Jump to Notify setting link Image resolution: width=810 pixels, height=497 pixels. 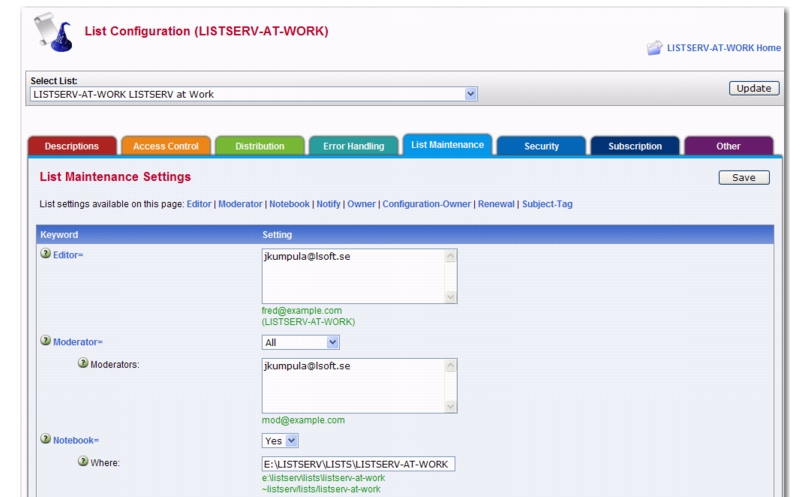[x=329, y=204]
